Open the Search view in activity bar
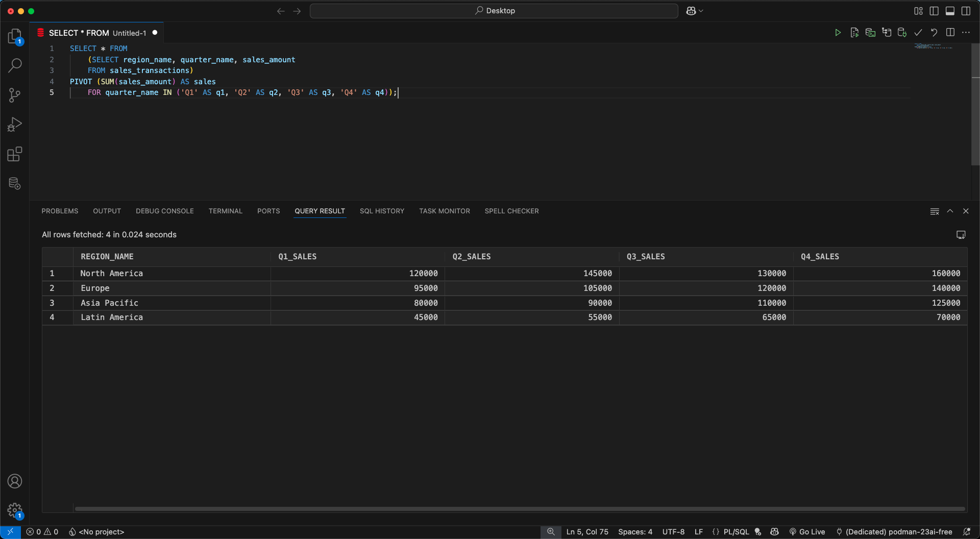This screenshot has height=539, width=980. pyautogui.click(x=15, y=65)
